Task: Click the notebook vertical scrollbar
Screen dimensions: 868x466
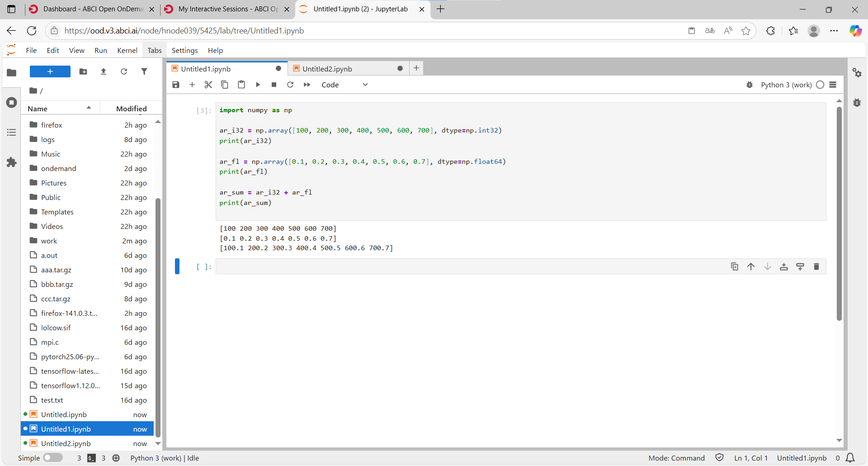Action: pyautogui.click(x=839, y=214)
